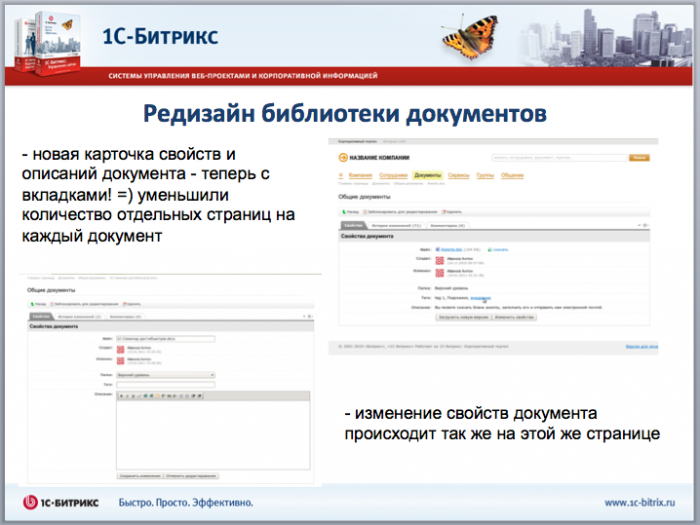Click the Сохранить изменения button
This screenshot has width=700, height=525.
pos(140,476)
